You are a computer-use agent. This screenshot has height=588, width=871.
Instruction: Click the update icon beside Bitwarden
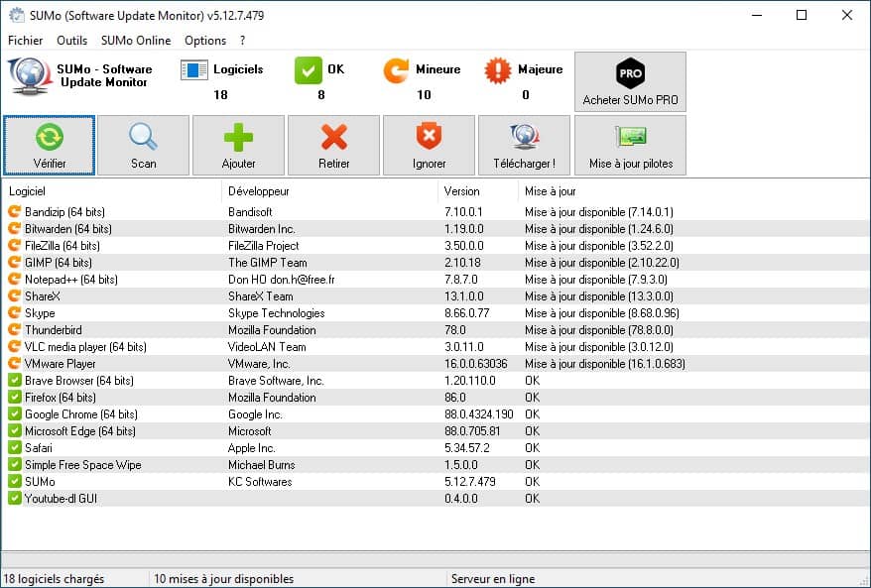click(15, 228)
